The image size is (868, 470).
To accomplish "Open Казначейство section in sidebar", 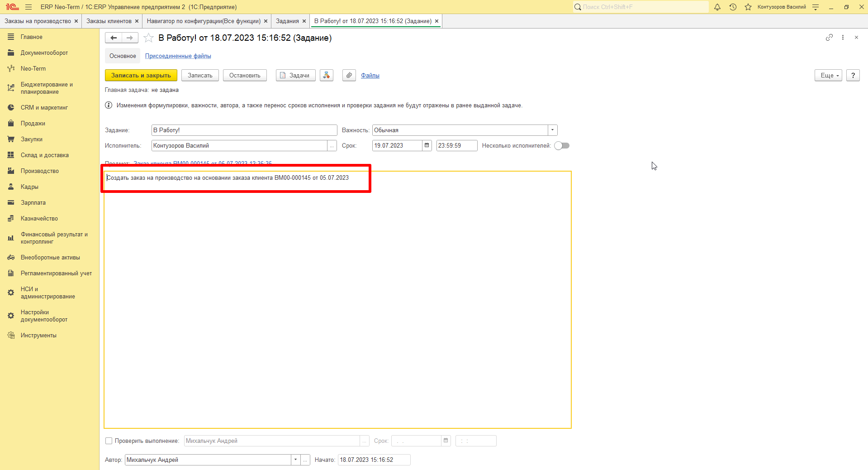I will 39,218.
